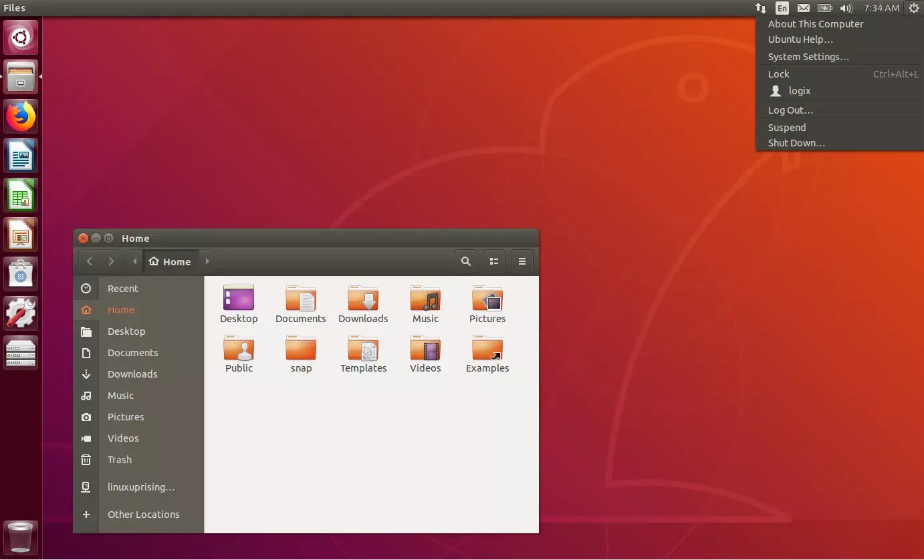The width and height of the screenshot is (924, 560).
Task: Open LibreOffice Calc from the launcher
Action: (x=20, y=195)
